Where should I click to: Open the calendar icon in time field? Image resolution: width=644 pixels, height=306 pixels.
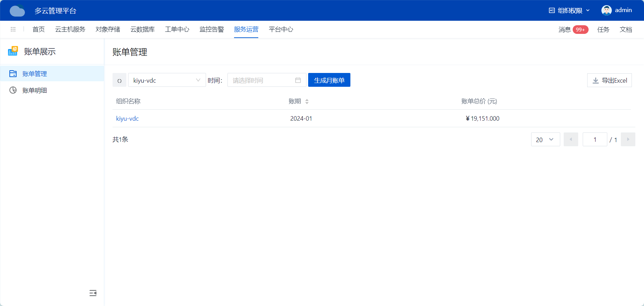tap(298, 80)
